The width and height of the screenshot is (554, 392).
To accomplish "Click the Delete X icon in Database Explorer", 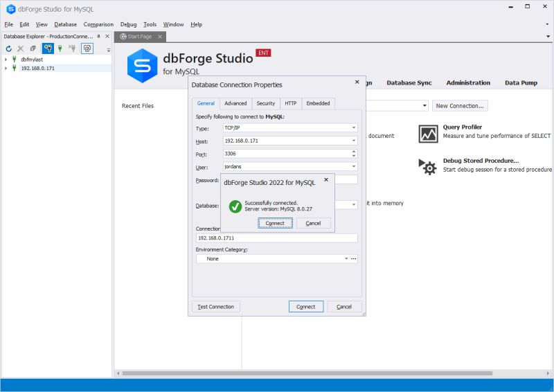I will click(21, 48).
